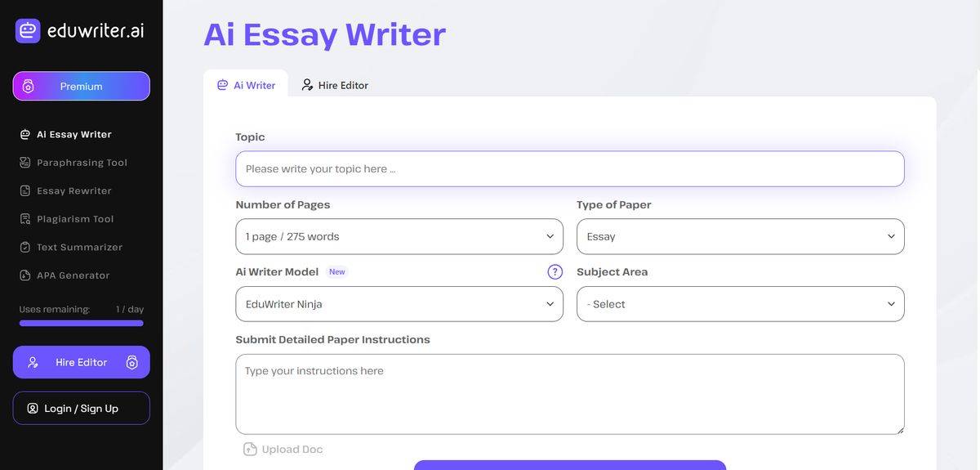Viewport: 980px width, 470px height.
Task: Open the Number of Pages dropdown
Action: 399,236
